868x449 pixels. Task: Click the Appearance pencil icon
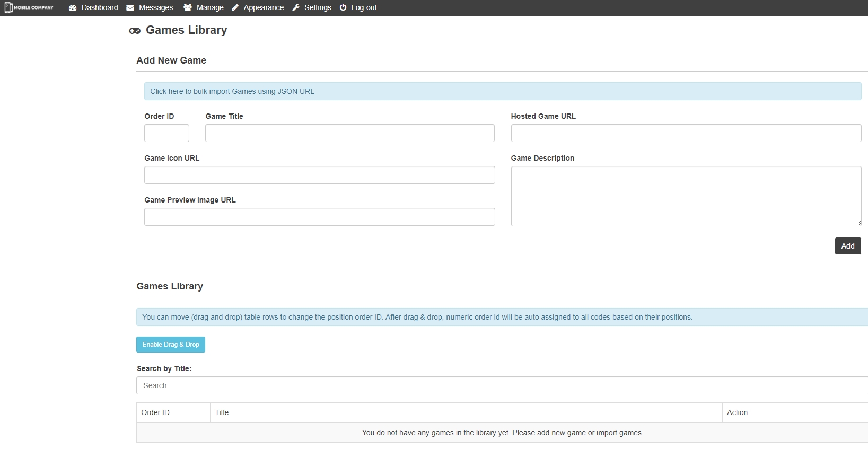[235, 7]
